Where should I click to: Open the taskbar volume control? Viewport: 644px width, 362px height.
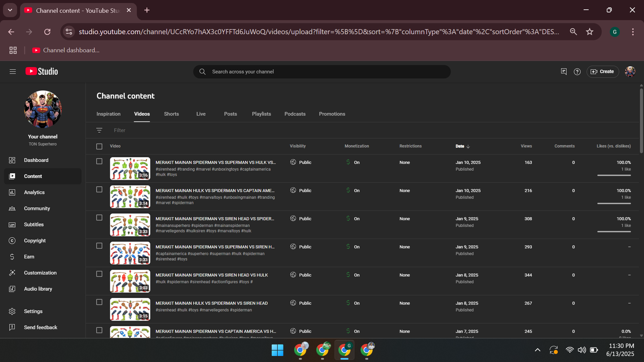(582, 350)
